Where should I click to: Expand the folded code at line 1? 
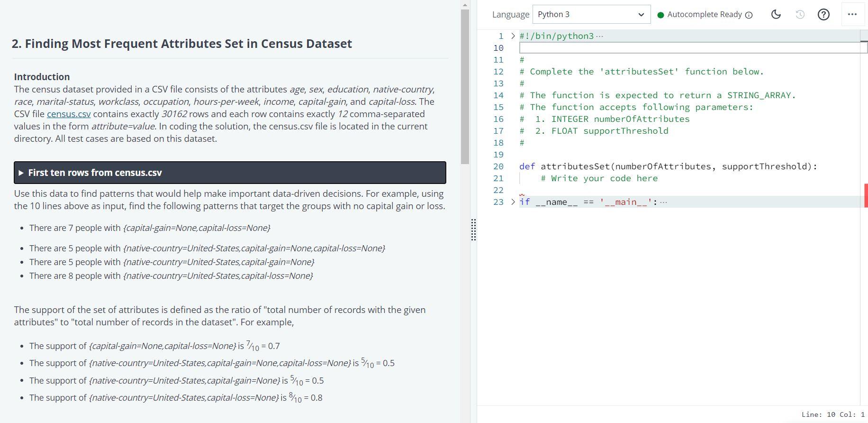point(513,36)
